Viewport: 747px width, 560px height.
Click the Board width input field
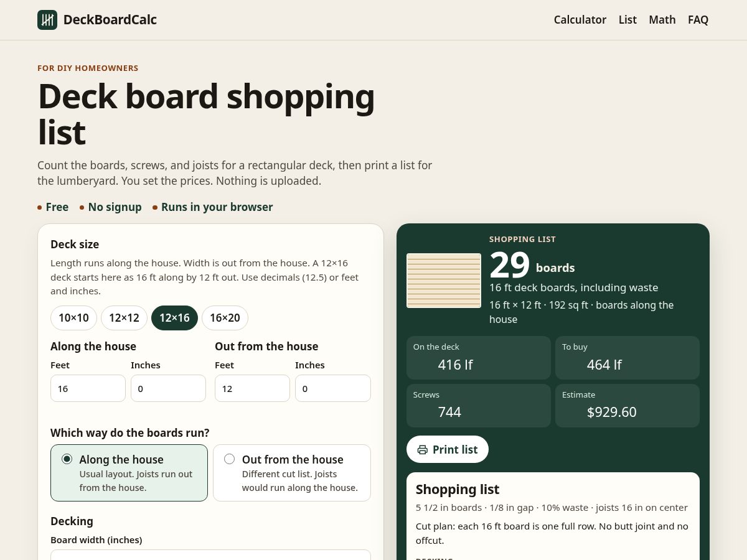[x=210, y=555]
